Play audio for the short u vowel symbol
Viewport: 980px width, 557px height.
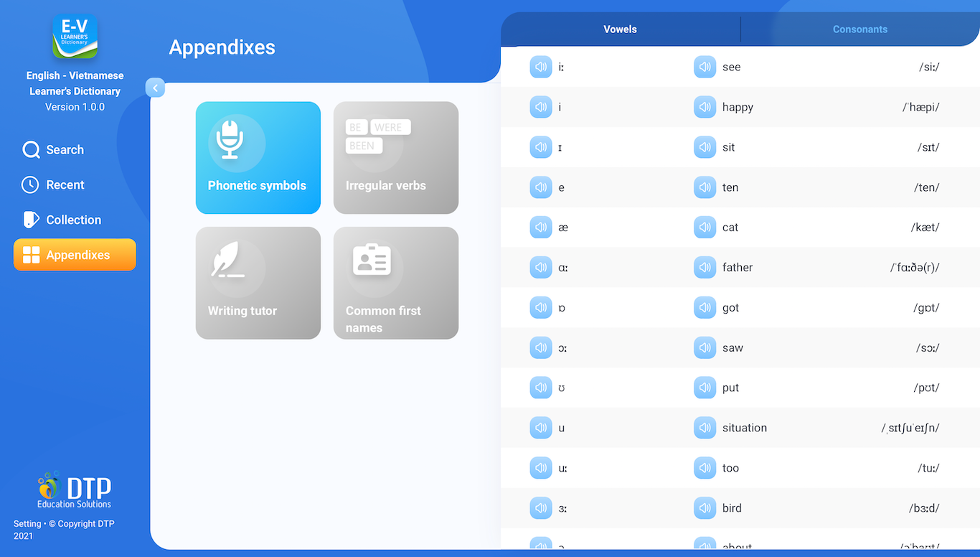(541, 428)
